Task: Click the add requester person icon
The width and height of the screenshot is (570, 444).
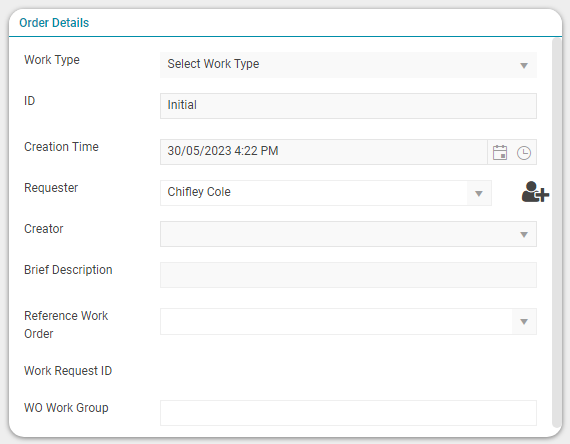Action: (x=535, y=192)
